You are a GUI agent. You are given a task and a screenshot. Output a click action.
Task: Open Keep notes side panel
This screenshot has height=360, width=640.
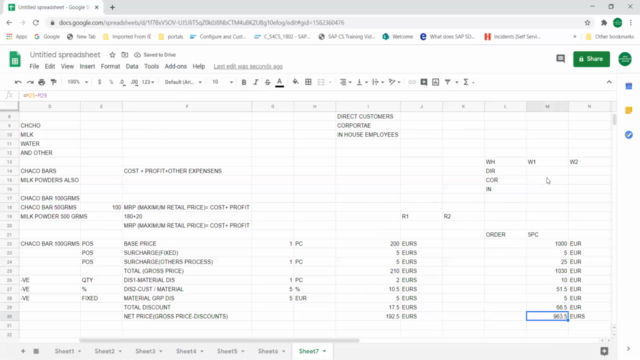[629, 110]
